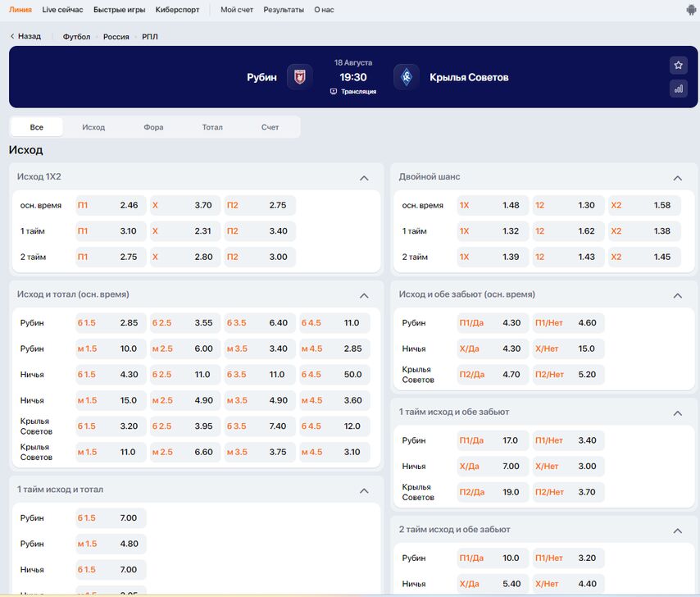This screenshot has width=700, height=597.
Task: Pick Рубин м 1.5 at 4.80 in 1 тайм
Action: tap(111, 544)
